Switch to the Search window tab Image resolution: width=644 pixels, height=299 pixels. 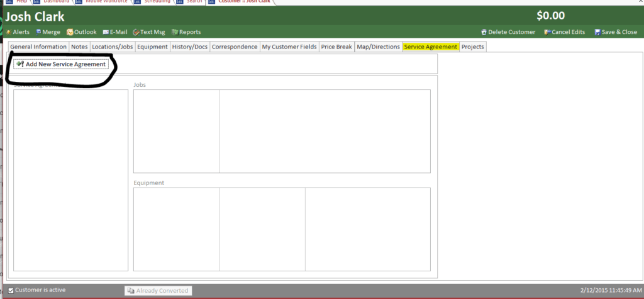coord(191,2)
